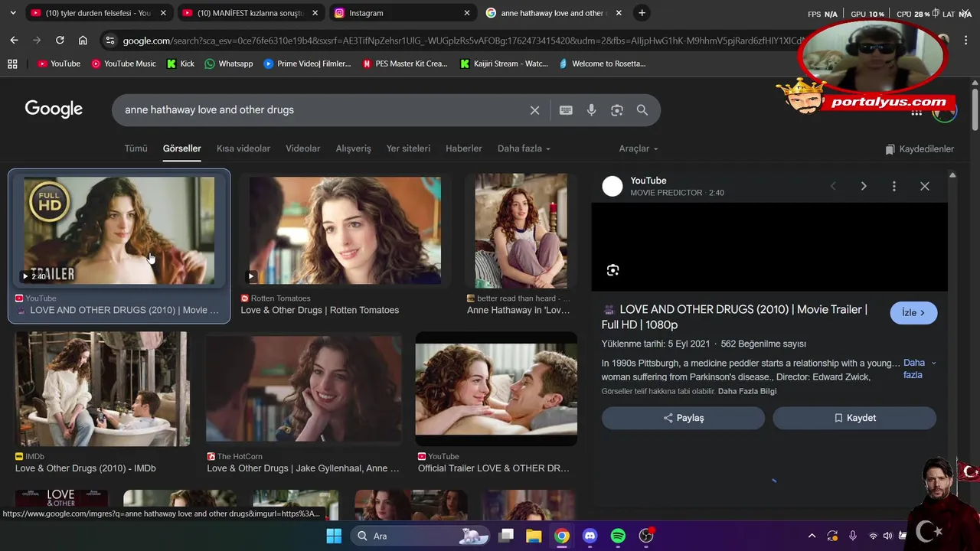Viewport: 980px width, 551px height.
Task: Switch to the Kısa videolar tab
Action: click(x=243, y=148)
